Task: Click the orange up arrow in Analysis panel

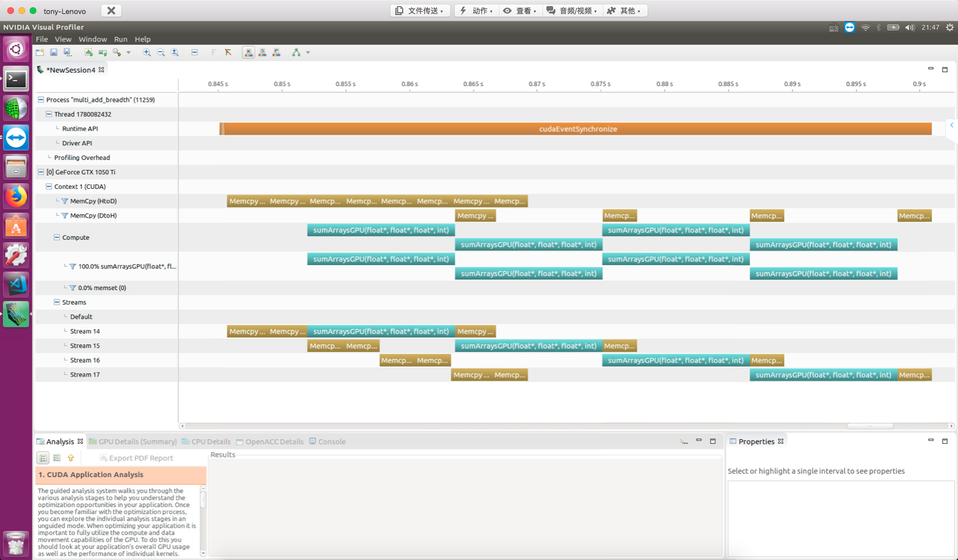Action: (x=71, y=458)
